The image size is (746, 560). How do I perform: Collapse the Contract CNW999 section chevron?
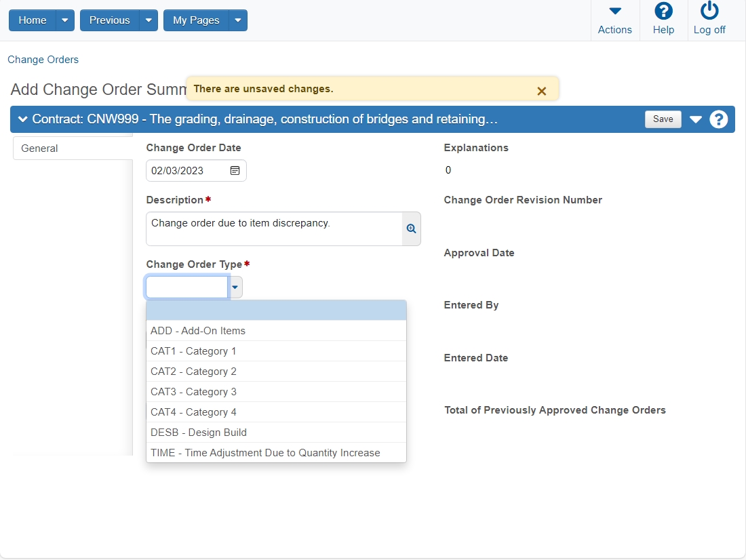[x=22, y=119]
